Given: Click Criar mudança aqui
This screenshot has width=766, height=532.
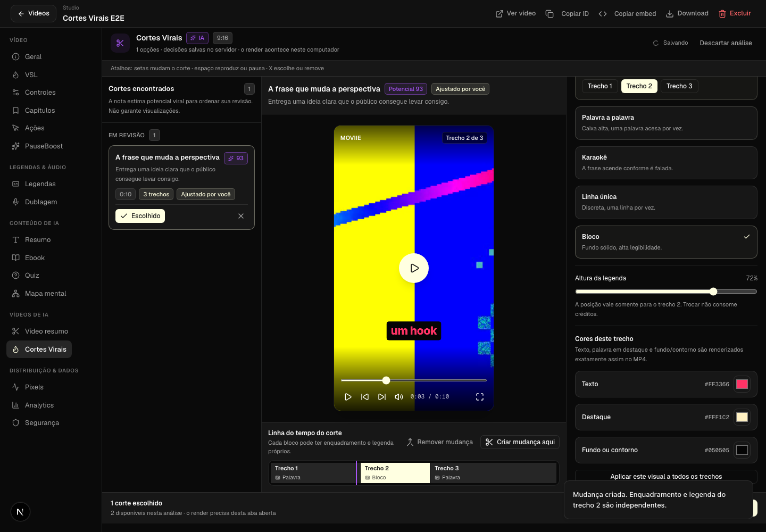Looking at the screenshot, I should coord(520,442).
